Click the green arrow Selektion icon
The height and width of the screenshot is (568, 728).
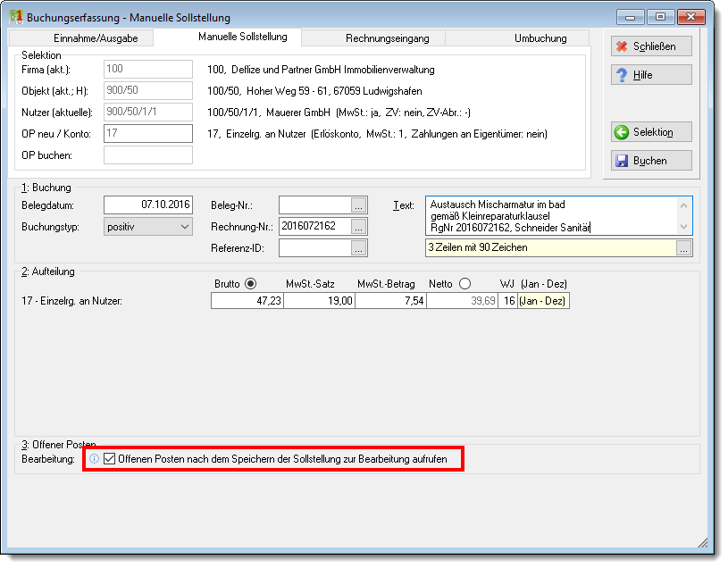pyautogui.click(x=621, y=132)
